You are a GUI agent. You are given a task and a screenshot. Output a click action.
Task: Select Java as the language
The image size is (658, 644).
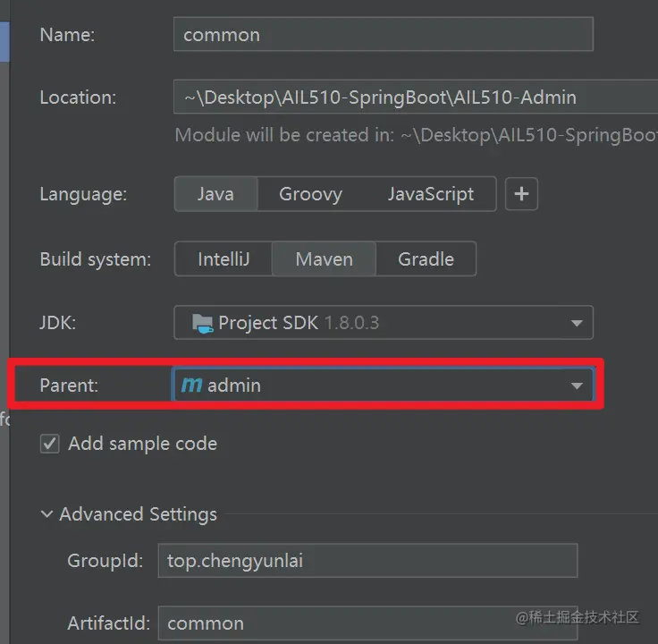tap(215, 194)
